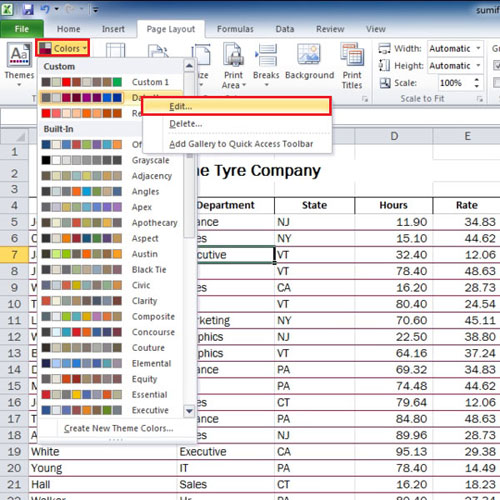500x500 pixels.
Task: Click the Executive cell in row 19
Action: click(x=226, y=452)
